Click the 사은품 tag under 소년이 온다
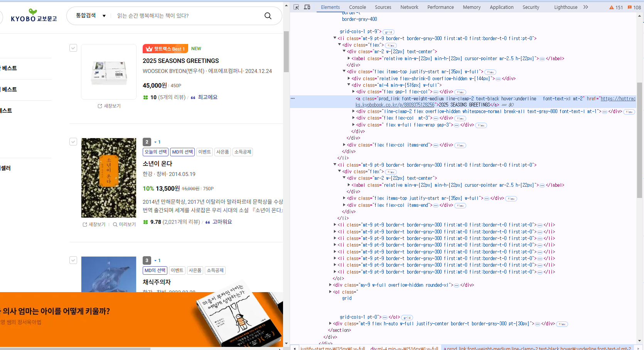This screenshot has width=644, height=350. click(223, 152)
